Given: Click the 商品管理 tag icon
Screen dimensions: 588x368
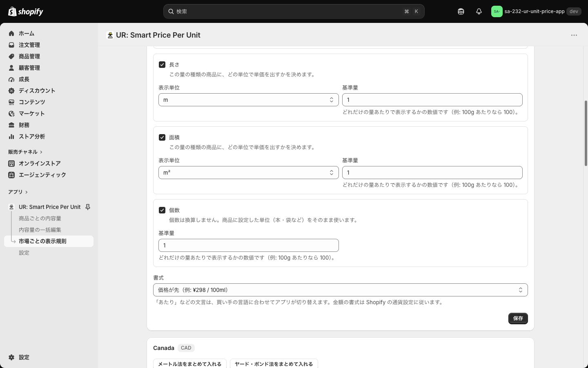Looking at the screenshot, I should [11, 56].
